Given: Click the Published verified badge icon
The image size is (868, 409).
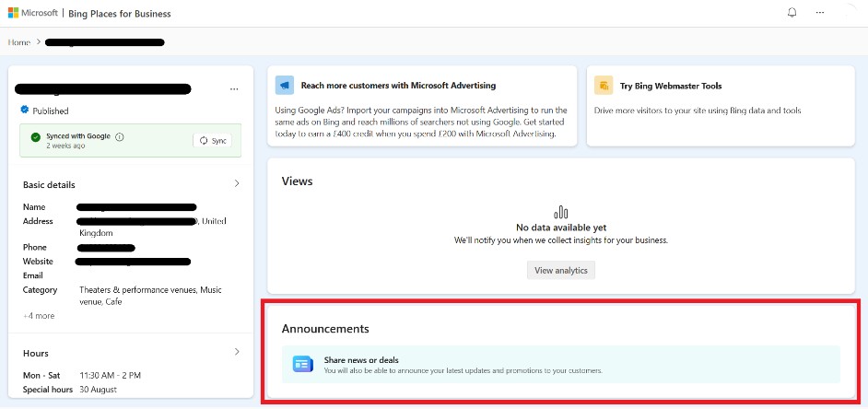Looking at the screenshot, I should [25, 111].
